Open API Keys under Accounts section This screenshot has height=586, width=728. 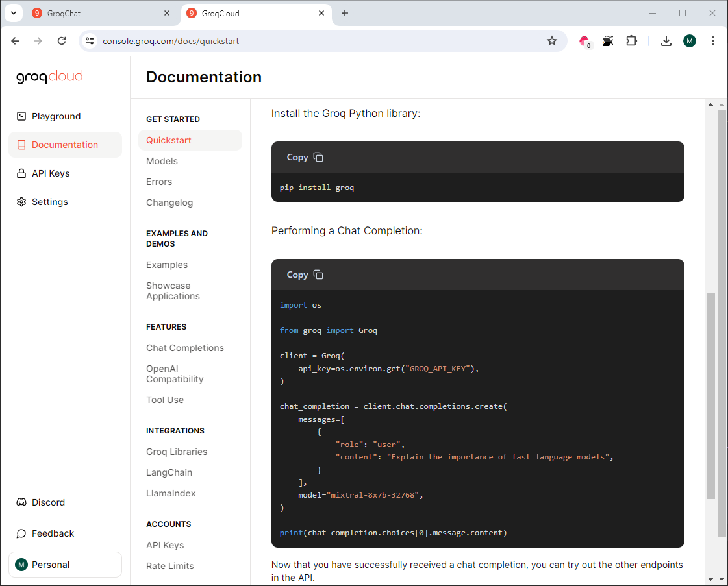pos(165,545)
